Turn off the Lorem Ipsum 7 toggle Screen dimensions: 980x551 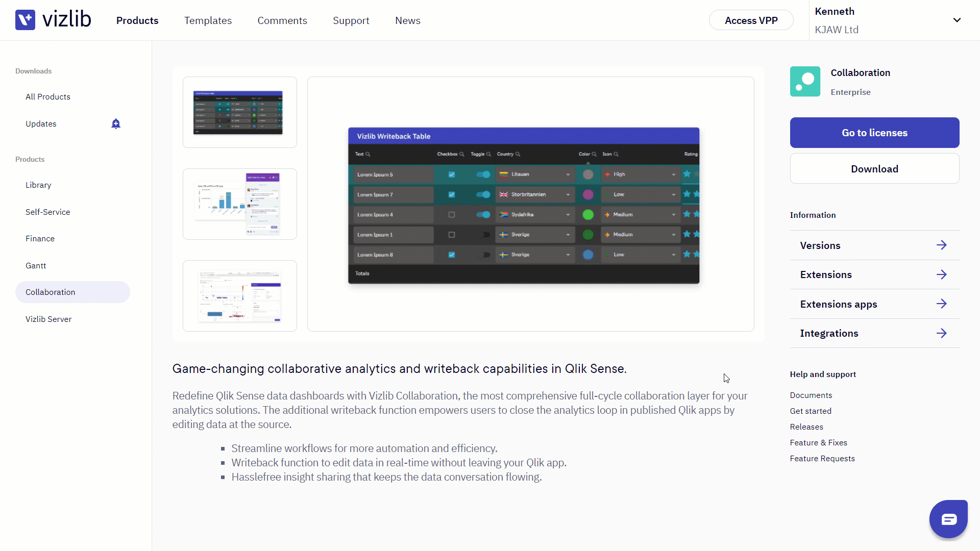[483, 194]
